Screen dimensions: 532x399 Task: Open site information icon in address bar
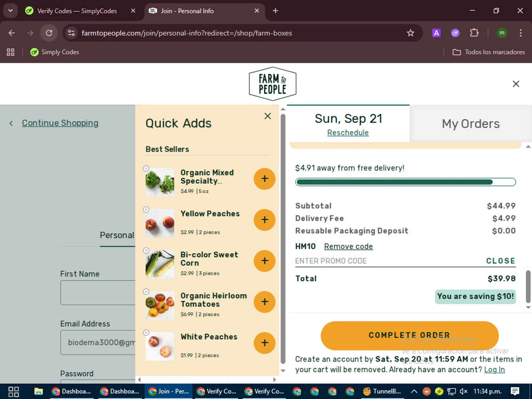point(71,33)
